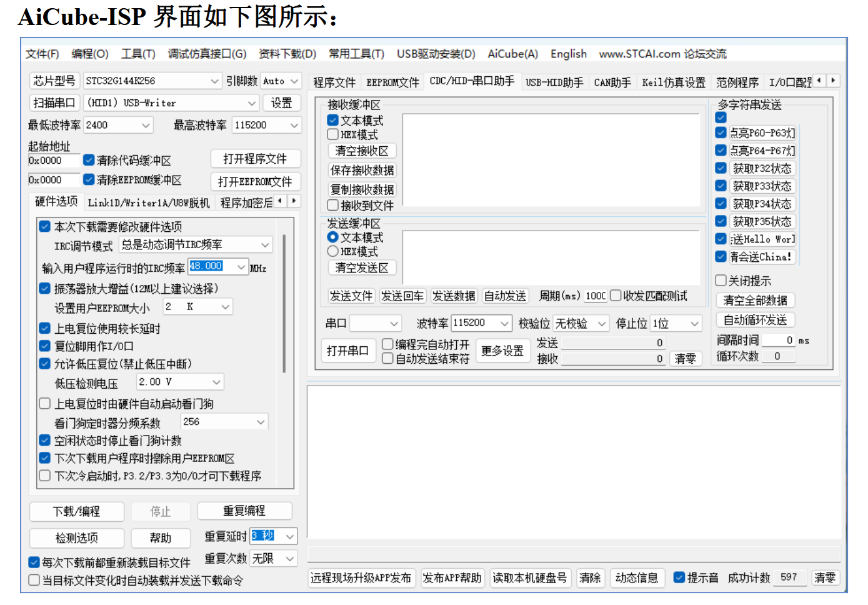Click the 打开程序文件 button
868x605 pixels.
[255, 159]
